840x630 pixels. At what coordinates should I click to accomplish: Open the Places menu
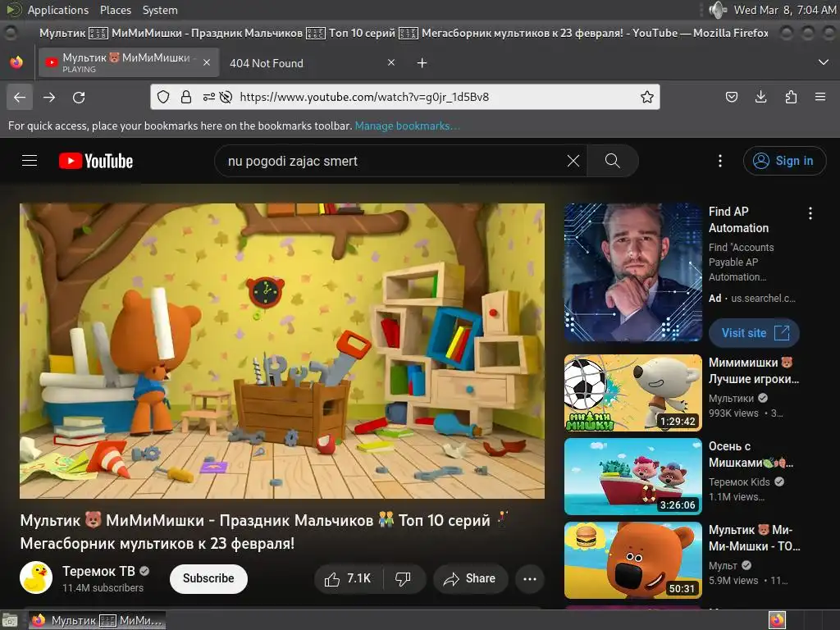(115, 10)
